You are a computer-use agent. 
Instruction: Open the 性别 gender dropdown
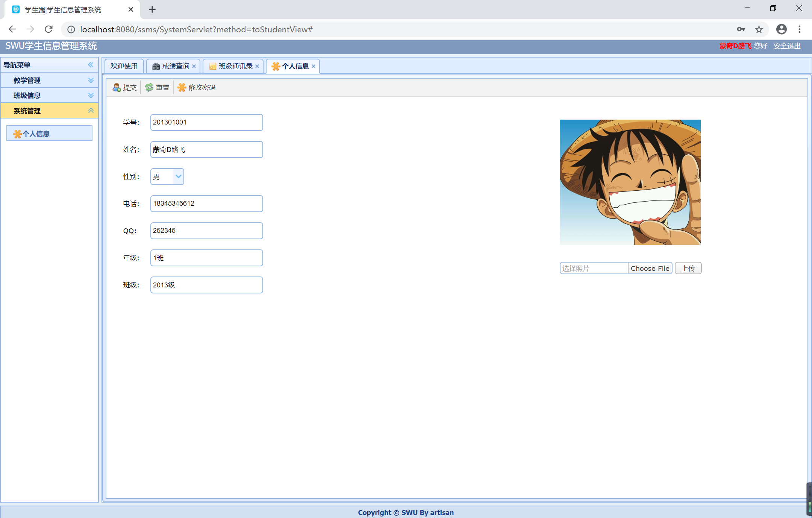[179, 176]
